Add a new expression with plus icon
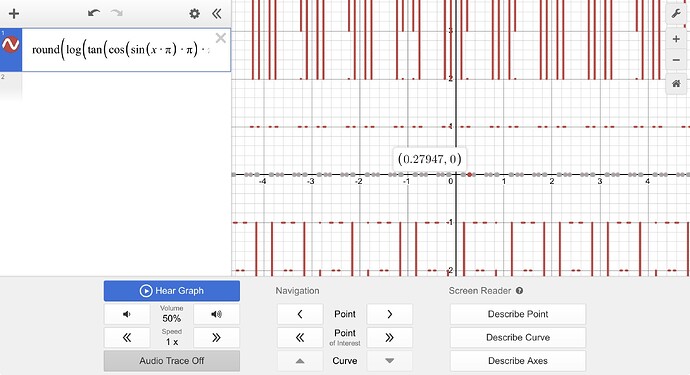This screenshot has height=375, width=690. [14, 14]
